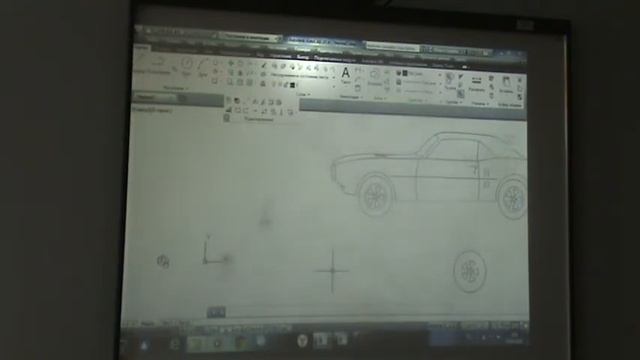640x360 pixels.
Task: Click the Move tool in Modify panel
Action: click(x=231, y=63)
